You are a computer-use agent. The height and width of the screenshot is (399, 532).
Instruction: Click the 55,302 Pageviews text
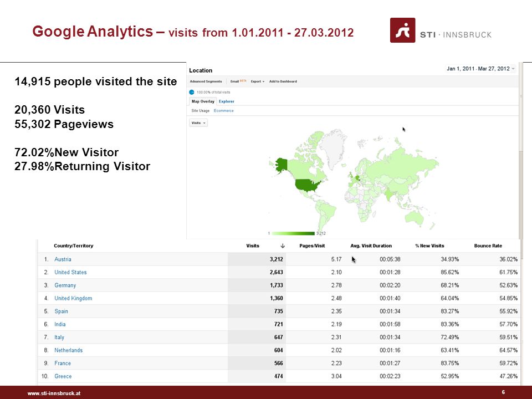[x=64, y=124]
